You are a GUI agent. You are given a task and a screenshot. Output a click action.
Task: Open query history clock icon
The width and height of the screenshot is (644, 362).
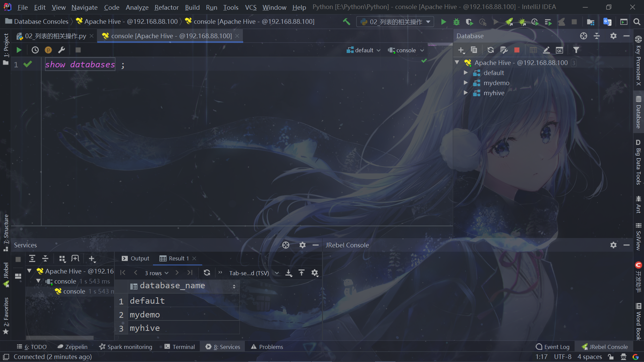[35, 50]
